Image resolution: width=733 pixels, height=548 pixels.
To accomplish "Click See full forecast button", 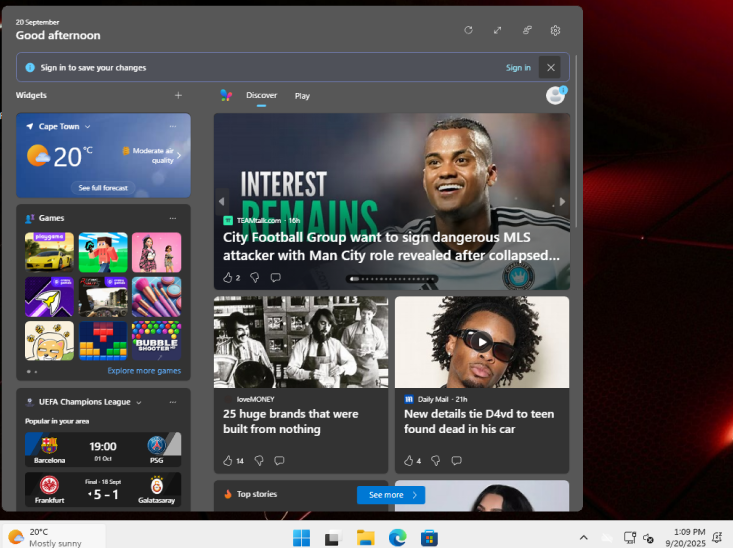I will point(103,188).
